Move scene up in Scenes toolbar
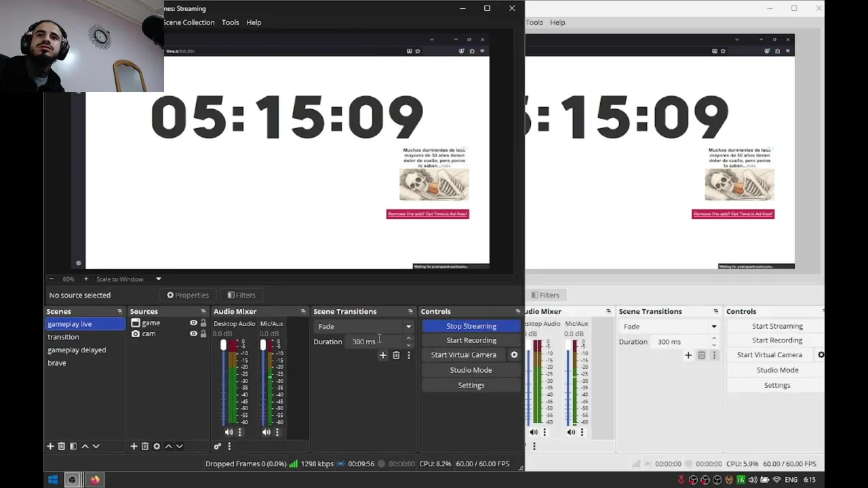 [x=85, y=446]
